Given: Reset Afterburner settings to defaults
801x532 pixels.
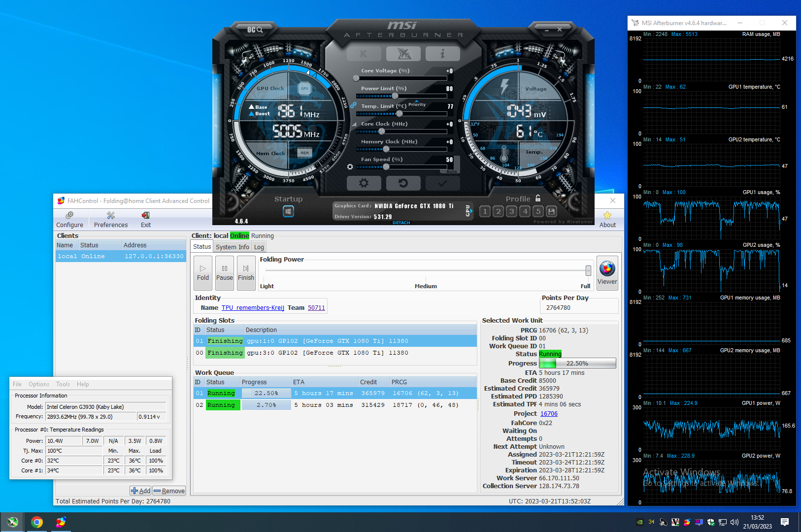Looking at the screenshot, I should point(403,183).
